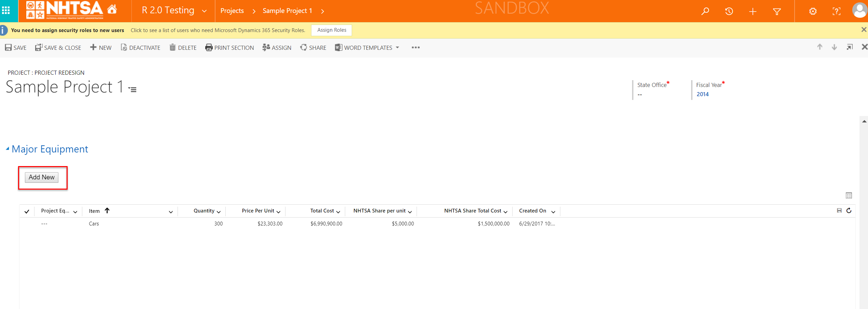Open the Price Per Unit column dropdown
Screen dimensions: 868x309
(278, 212)
